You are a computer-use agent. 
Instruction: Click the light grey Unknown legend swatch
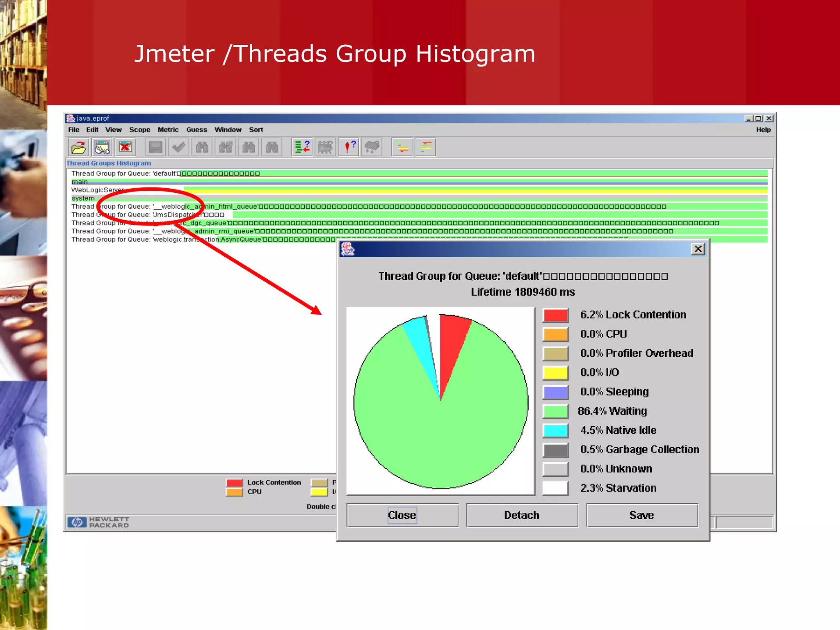coord(556,469)
